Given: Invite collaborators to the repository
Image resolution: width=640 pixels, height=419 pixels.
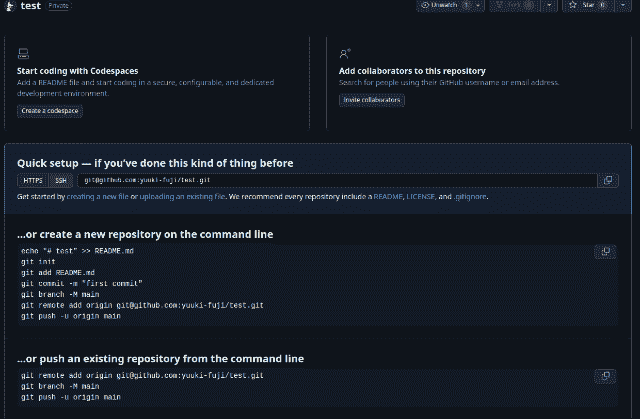Looking at the screenshot, I should pos(371,100).
